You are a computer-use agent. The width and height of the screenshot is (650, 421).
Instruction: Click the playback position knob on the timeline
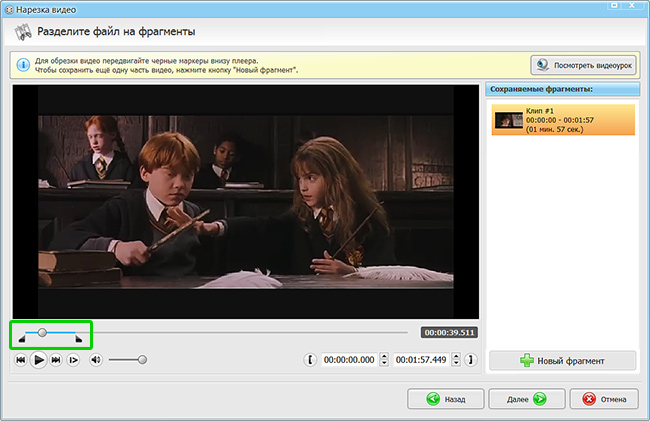[42, 332]
